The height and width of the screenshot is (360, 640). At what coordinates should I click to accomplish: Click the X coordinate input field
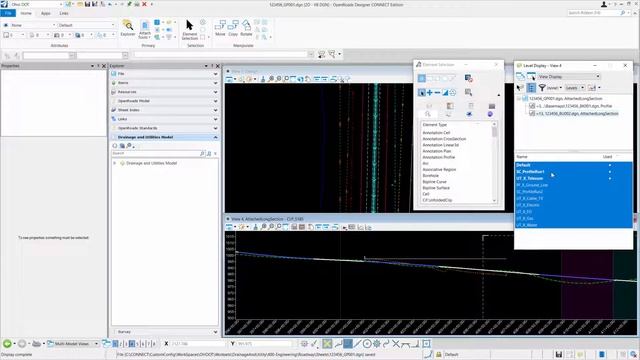point(198,344)
